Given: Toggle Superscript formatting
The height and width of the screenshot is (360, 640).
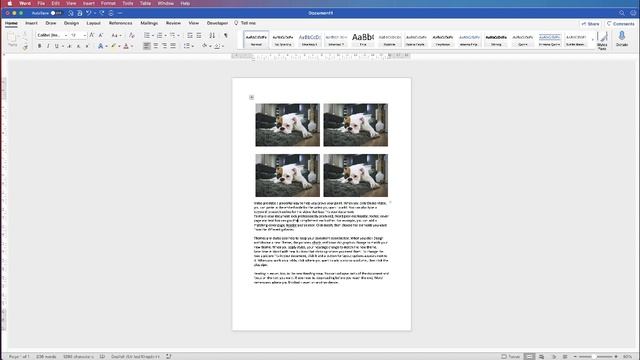Looking at the screenshot, I should [87, 46].
